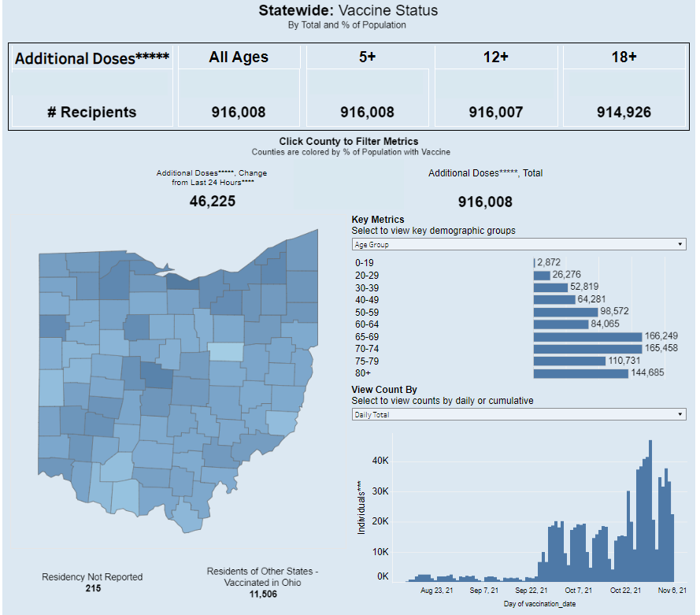This screenshot has width=700, height=615.
Task: Click the lightest-colored county on Ohio map
Action: [x=226, y=351]
